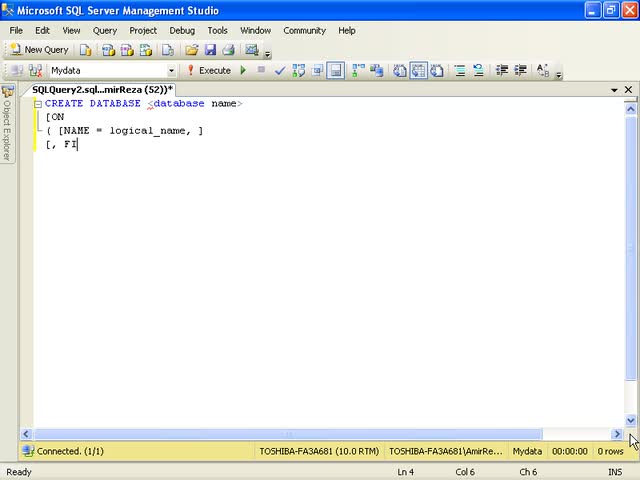Viewport: 640px width, 480px height.
Task: Click 'TOSHIBA-FA3A681 (10.0 RTM)' in status bar
Action: (319, 451)
